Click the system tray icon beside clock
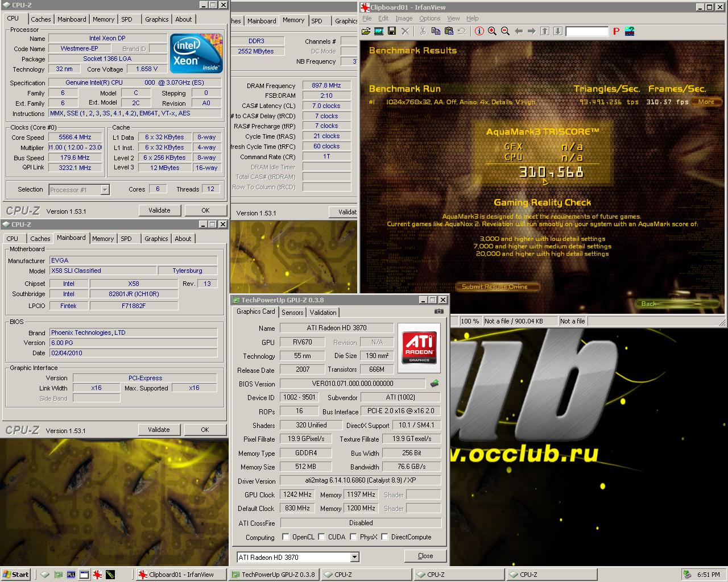This screenshot has height=582, width=728. pos(688,575)
